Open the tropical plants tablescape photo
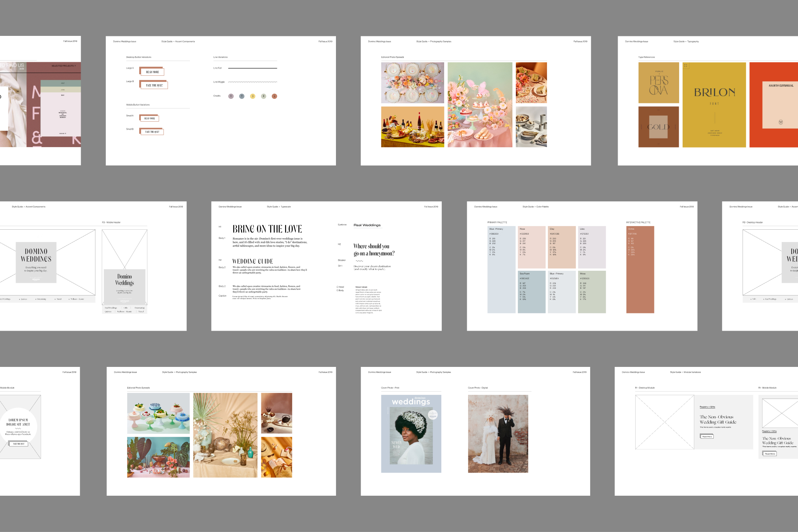Viewport: 798px width, 532px height. click(158, 457)
